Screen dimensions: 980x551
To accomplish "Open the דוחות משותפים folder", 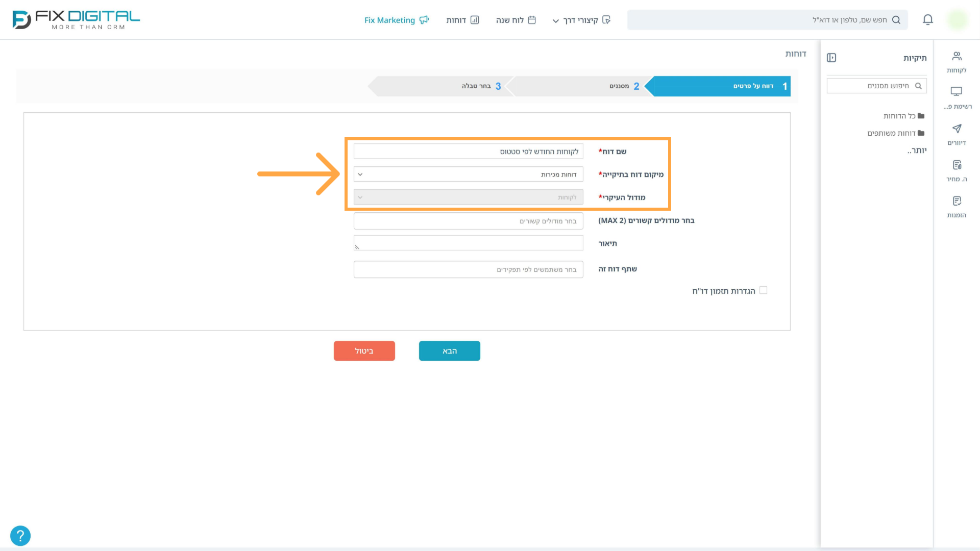I will pos(896,133).
